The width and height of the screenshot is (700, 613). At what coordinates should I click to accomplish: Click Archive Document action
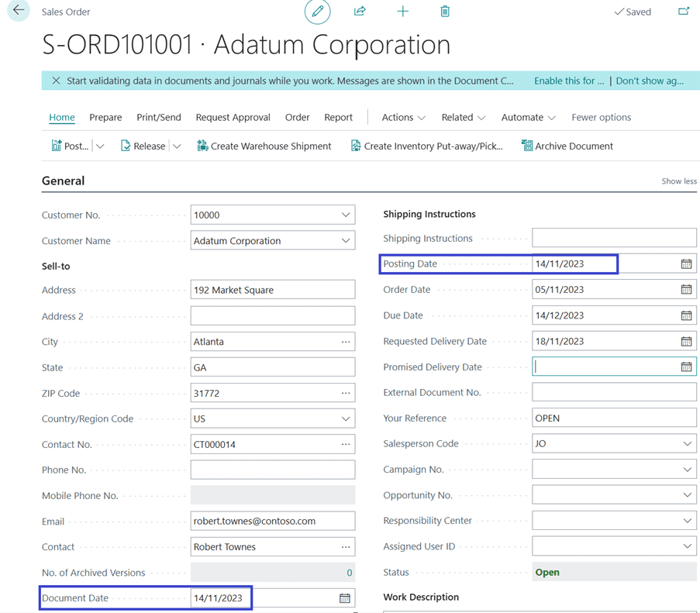[567, 146]
